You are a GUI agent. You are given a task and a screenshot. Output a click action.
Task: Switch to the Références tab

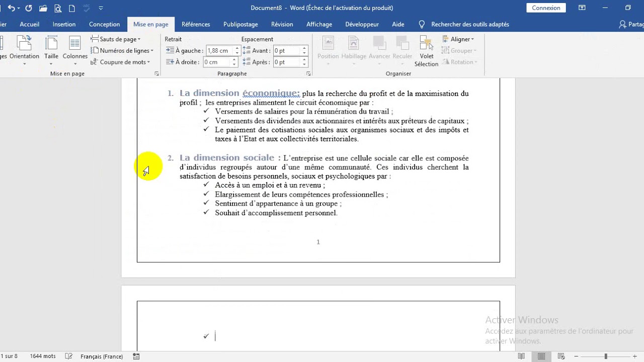point(196,24)
